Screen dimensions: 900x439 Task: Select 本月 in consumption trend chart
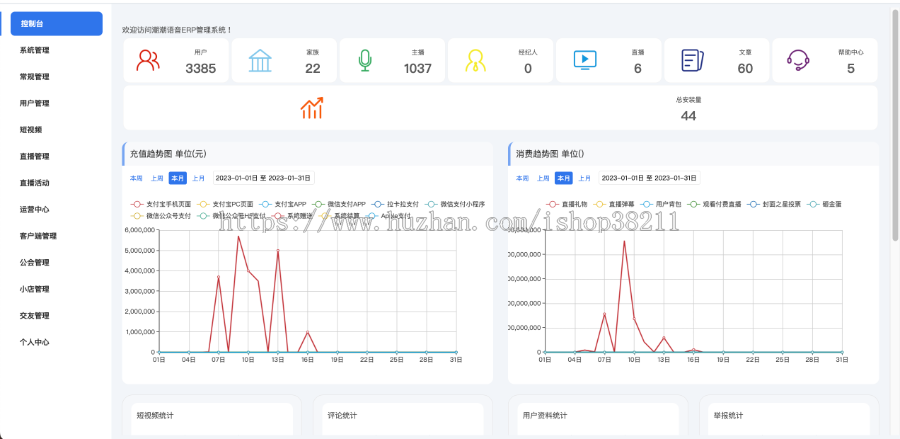click(564, 178)
